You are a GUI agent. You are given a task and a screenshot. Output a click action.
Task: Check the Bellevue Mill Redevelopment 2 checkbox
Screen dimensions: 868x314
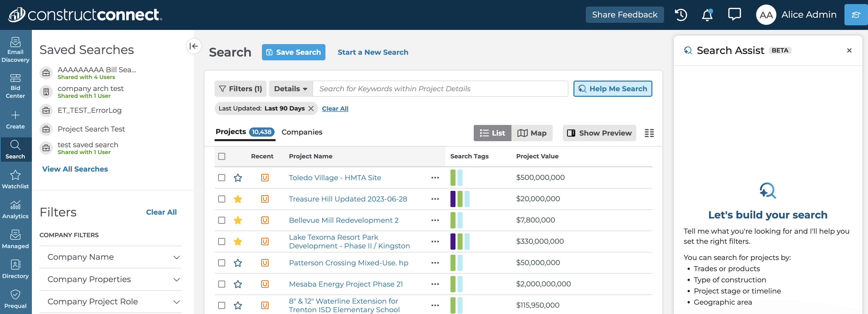pyautogui.click(x=222, y=220)
